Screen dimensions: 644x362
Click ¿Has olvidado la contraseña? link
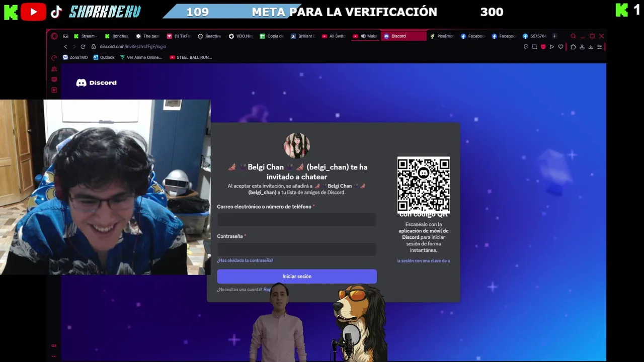[x=245, y=260]
